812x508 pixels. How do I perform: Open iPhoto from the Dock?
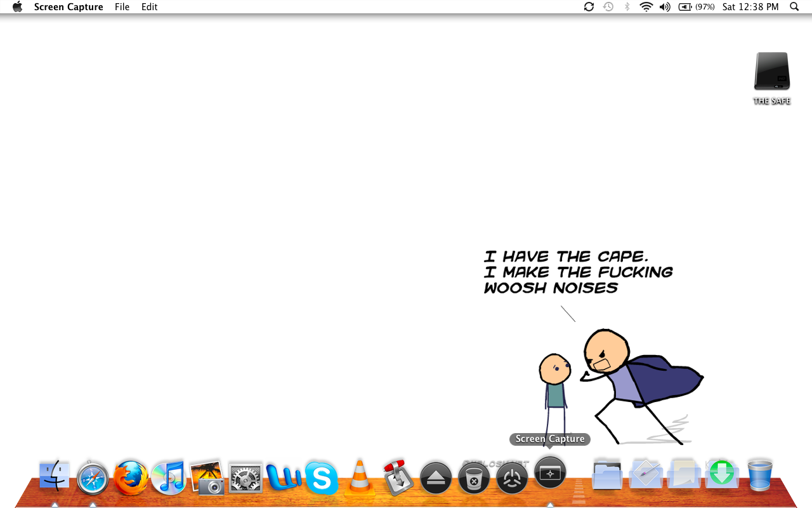coord(207,478)
